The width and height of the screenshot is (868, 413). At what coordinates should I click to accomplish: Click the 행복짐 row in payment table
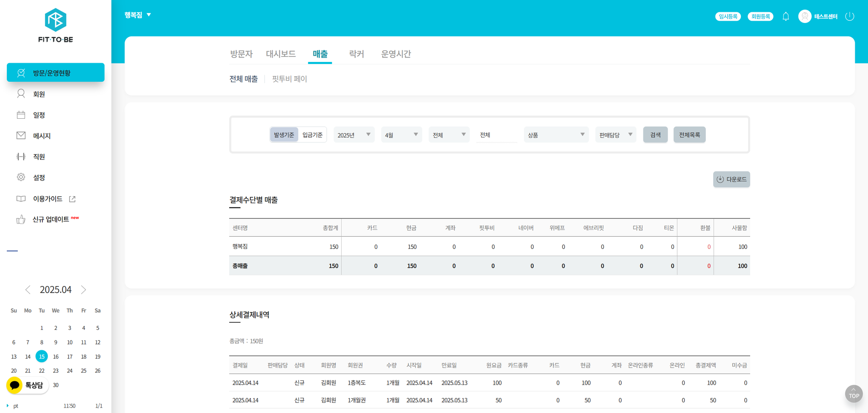point(490,246)
